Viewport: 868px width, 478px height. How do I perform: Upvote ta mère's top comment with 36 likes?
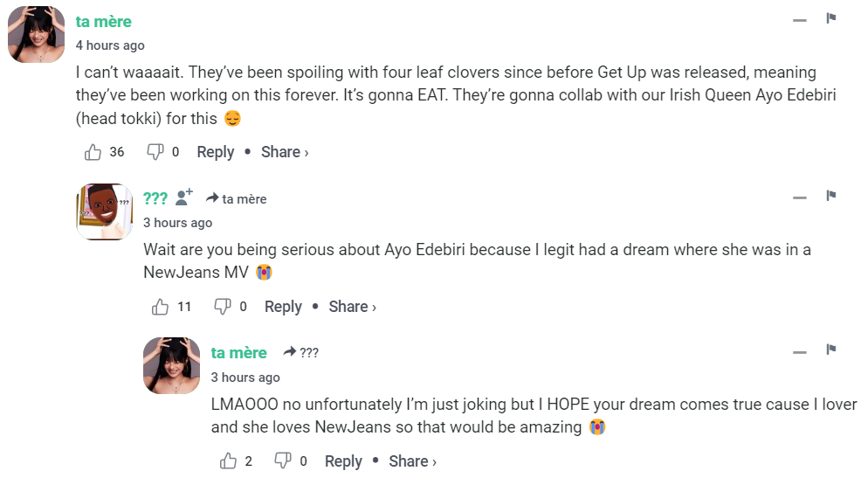pos(93,152)
